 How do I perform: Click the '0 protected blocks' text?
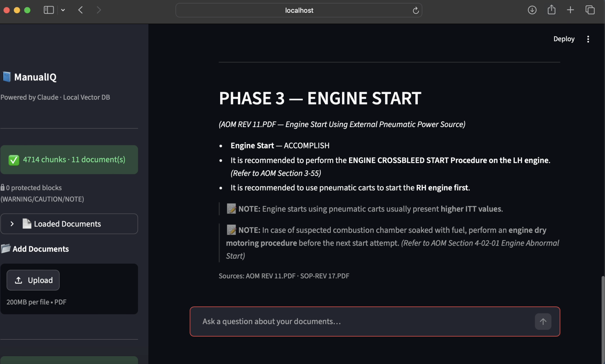tap(34, 188)
